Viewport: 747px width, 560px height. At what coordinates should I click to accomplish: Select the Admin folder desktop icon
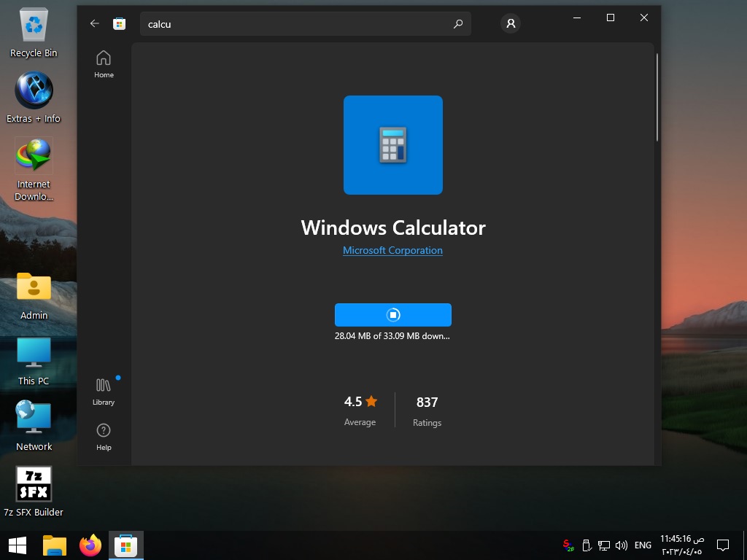click(34, 296)
